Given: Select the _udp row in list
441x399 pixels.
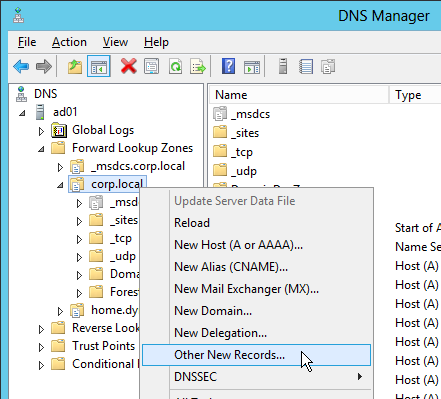Looking at the screenshot, I should (244, 171).
